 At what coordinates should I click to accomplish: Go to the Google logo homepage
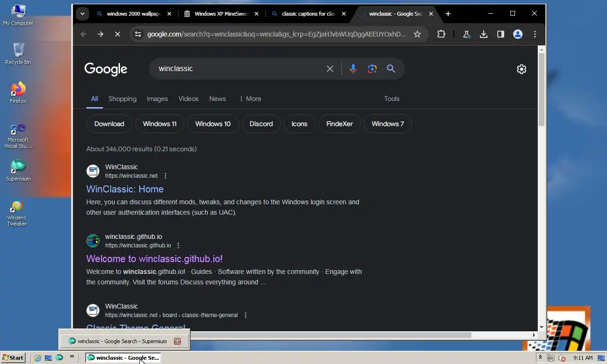click(x=106, y=69)
